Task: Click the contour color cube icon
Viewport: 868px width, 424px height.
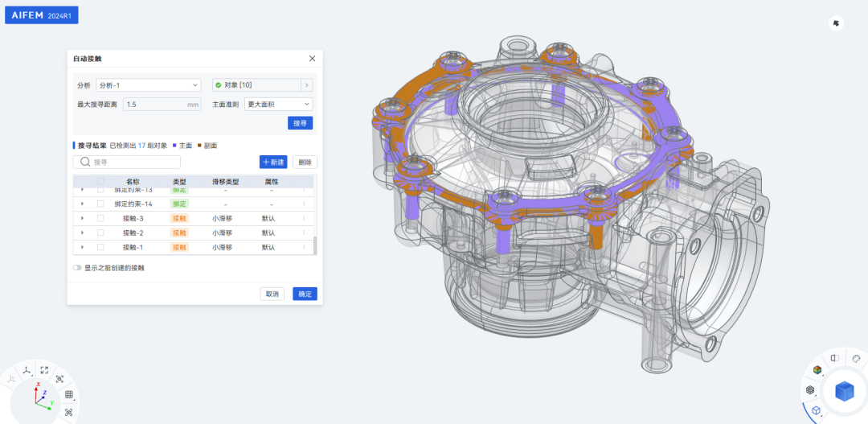Action: click(x=817, y=369)
